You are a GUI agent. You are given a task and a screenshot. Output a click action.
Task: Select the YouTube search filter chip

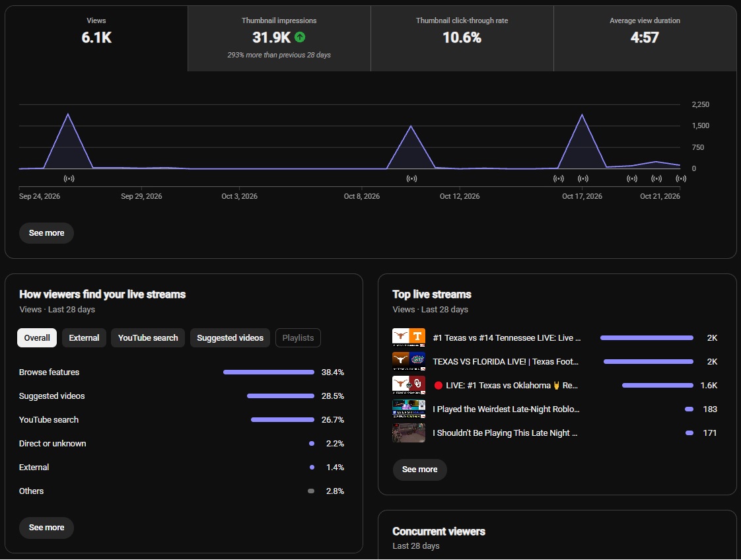148,338
